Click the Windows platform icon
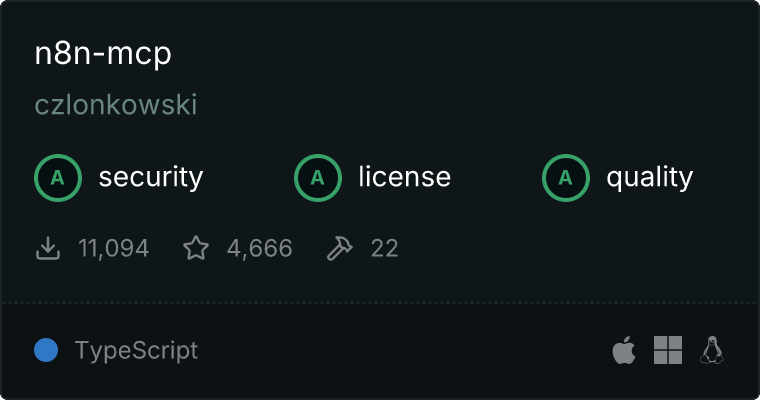Image resolution: width=760 pixels, height=400 pixels. [x=668, y=350]
